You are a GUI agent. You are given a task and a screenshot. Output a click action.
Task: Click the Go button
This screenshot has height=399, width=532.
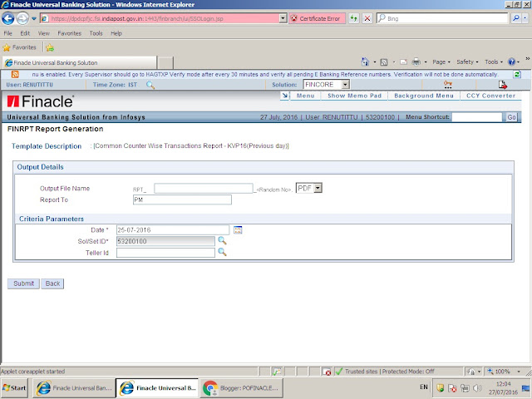(511, 117)
